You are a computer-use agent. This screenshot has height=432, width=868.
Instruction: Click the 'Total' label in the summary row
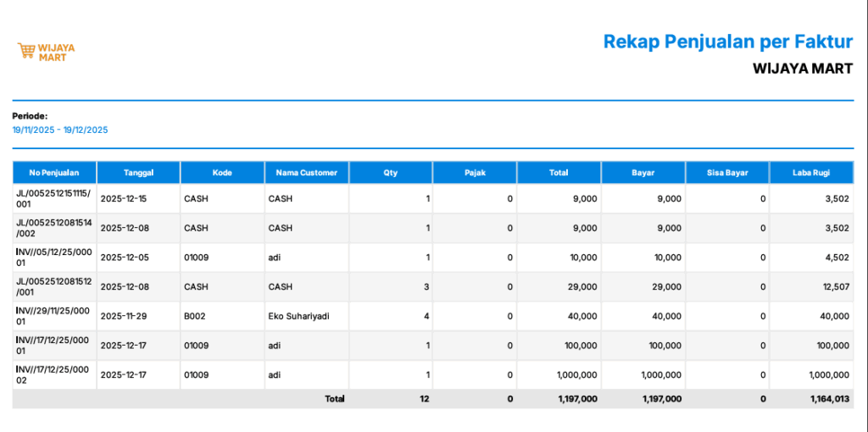click(334, 399)
